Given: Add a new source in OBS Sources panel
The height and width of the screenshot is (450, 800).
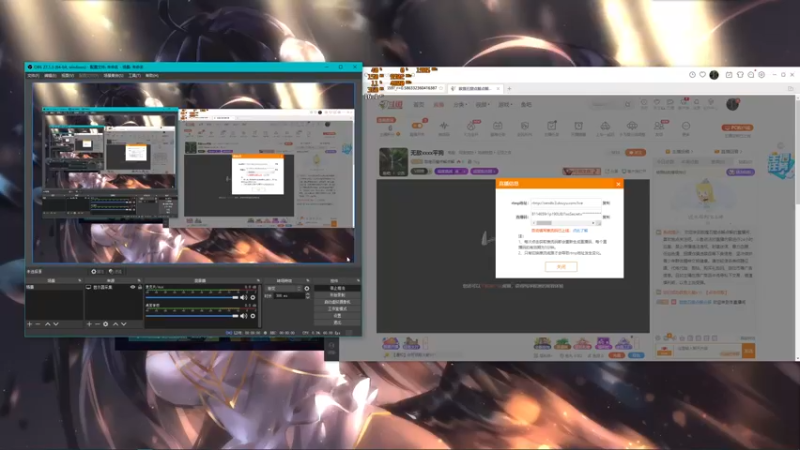Looking at the screenshot, I should 89,324.
